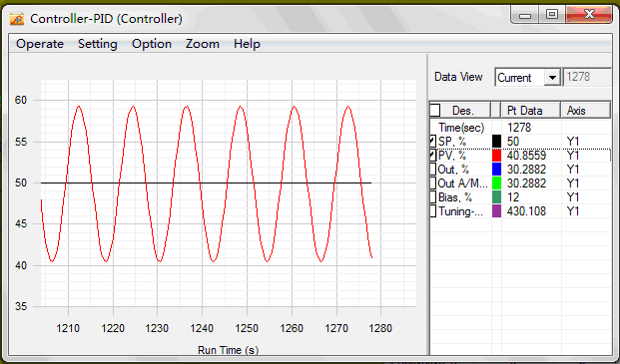Minimize the Controller-PID window

click(525, 15)
